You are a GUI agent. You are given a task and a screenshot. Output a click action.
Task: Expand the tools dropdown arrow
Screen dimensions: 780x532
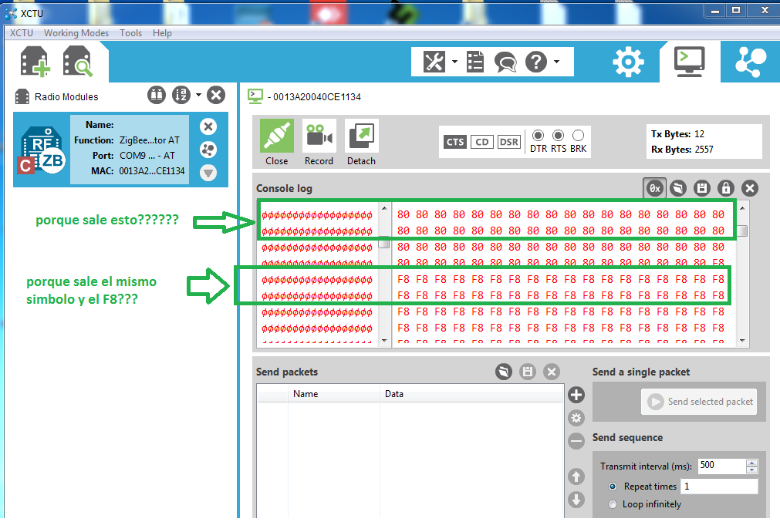454,62
